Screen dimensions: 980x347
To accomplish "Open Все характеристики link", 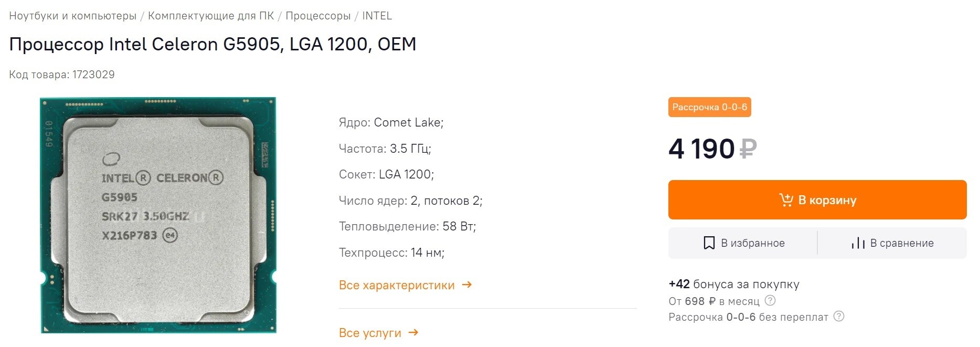I will point(397,285).
